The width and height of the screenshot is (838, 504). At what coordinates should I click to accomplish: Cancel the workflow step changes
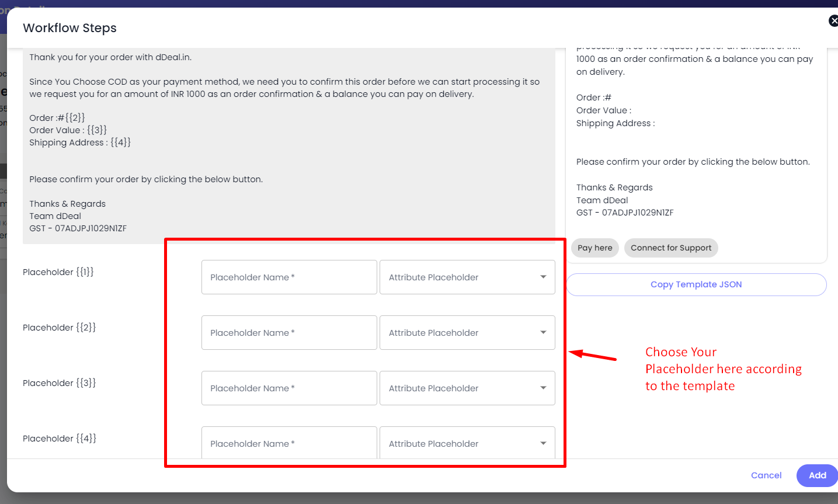766,475
